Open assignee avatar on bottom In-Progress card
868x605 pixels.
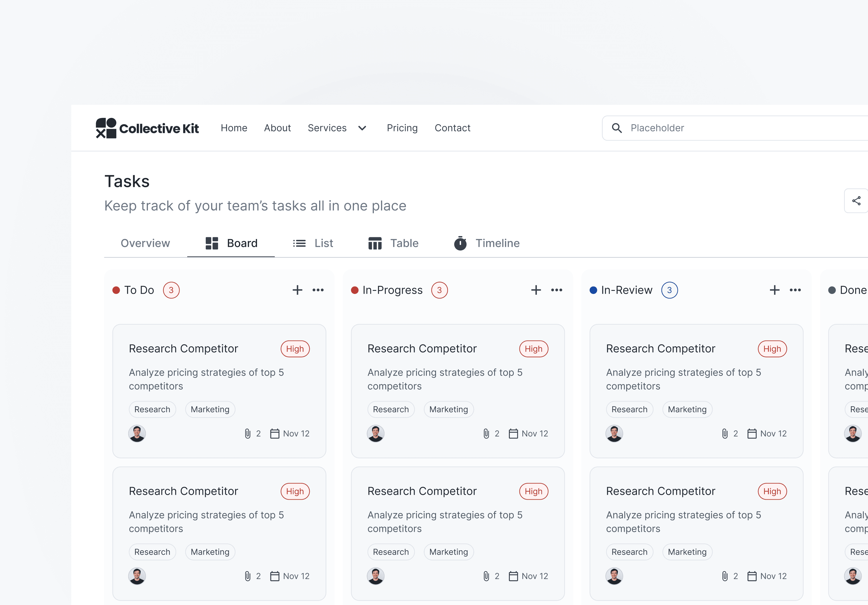click(376, 576)
